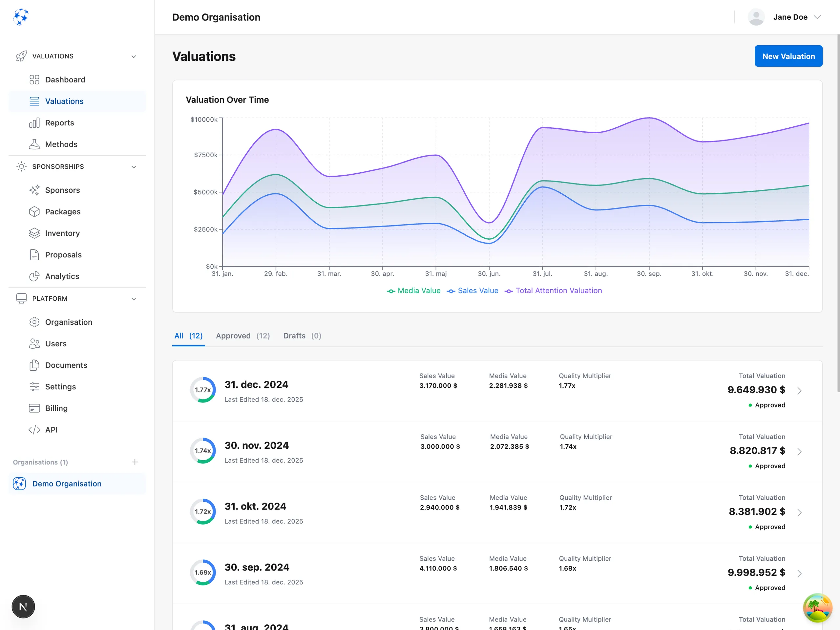Image resolution: width=840 pixels, height=630 pixels.
Task: Click the round N badge at bottom left
Action: pyautogui.click(x=23, y=606)
